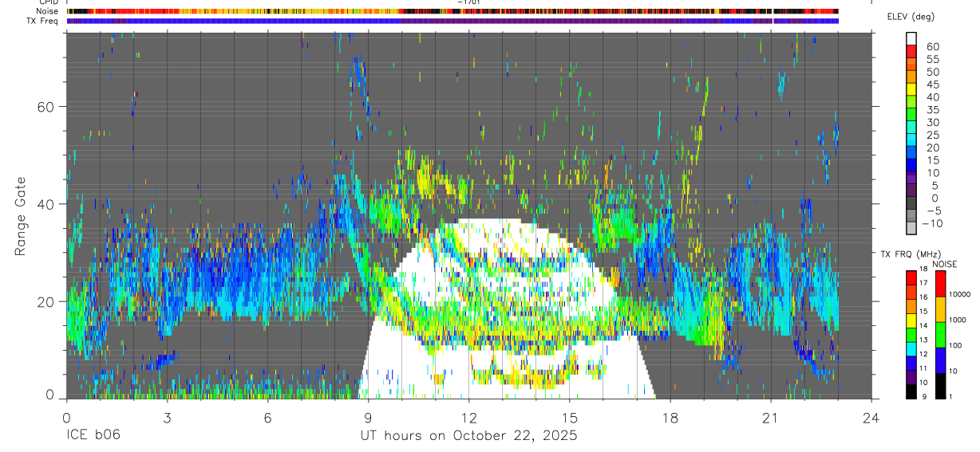980x452 pixels.
Task: Click the 'UT hours on October 22, 2025' title
Action: click(468, 436)
